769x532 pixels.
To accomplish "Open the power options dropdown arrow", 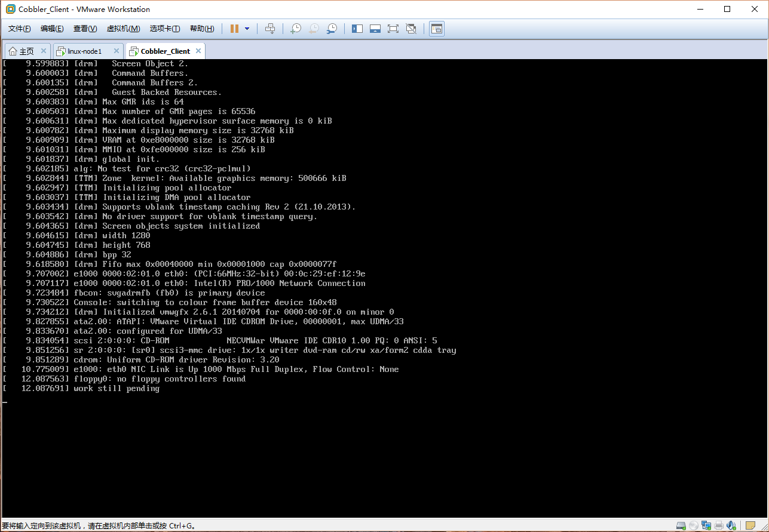I will [x=247, y=29].
